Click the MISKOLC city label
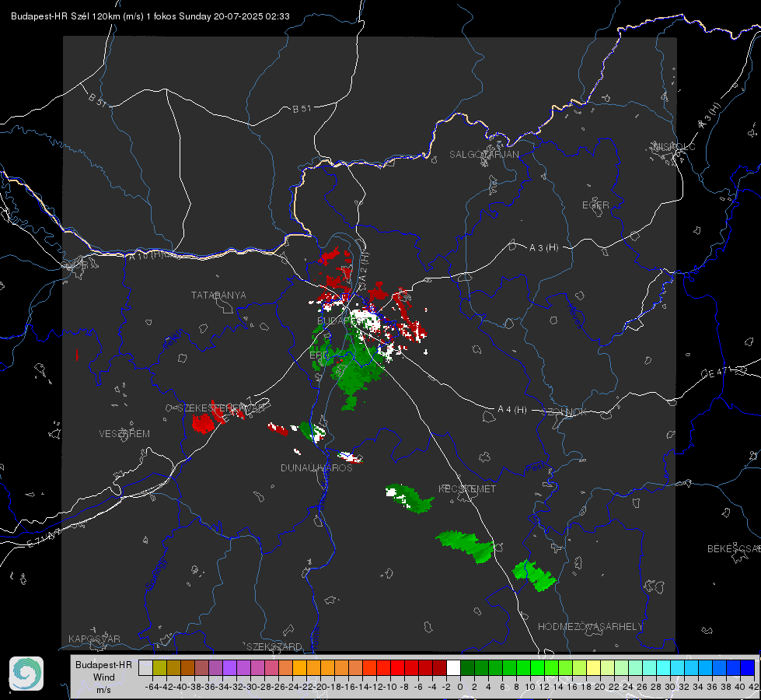The image size is (761, 700). [x=674, y=146]
